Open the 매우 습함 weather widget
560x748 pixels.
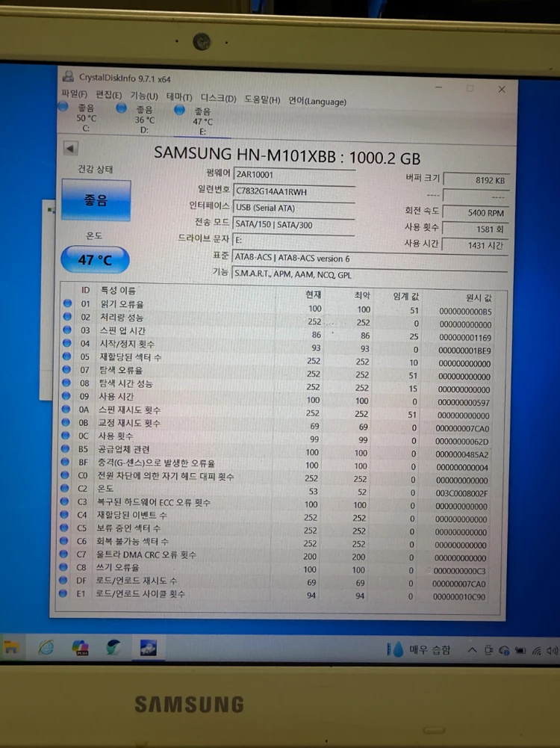[419, 649]
